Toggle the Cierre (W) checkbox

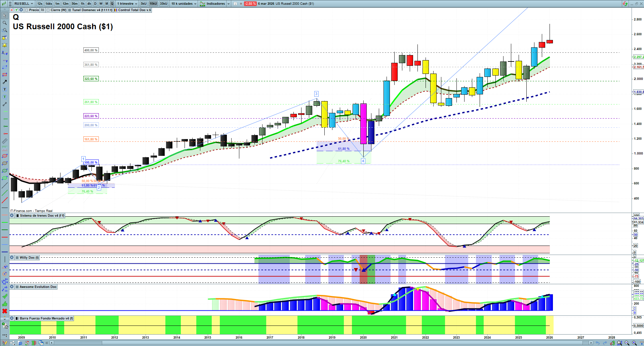tap(48, 10)
